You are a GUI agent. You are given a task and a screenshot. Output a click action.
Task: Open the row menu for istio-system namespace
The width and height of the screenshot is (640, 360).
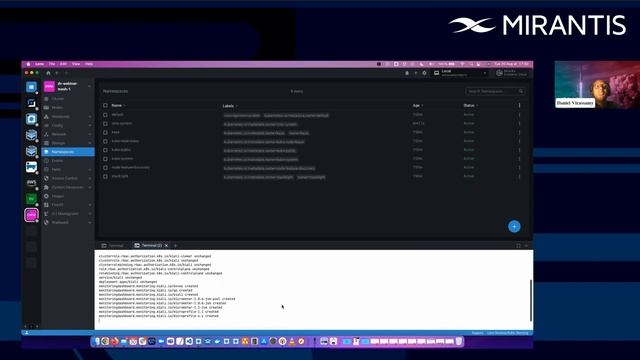pyautogui.click(x=520, y=123)
